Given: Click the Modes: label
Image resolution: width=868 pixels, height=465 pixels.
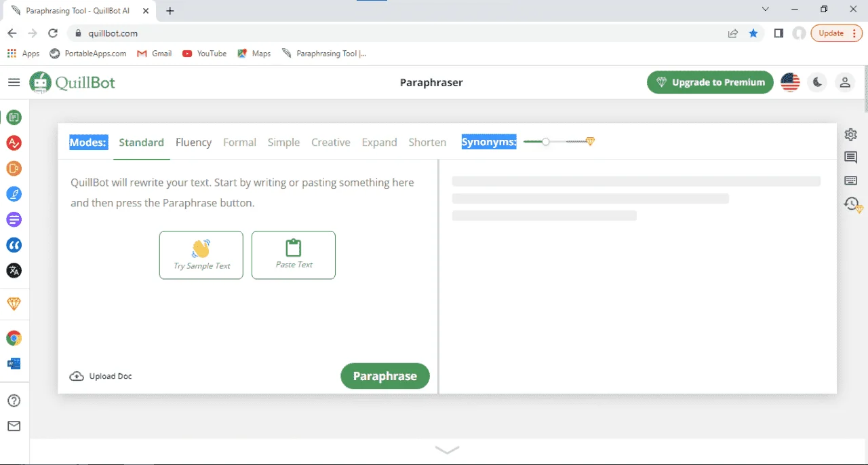Looking at the screenshot, I should [88, 142].
